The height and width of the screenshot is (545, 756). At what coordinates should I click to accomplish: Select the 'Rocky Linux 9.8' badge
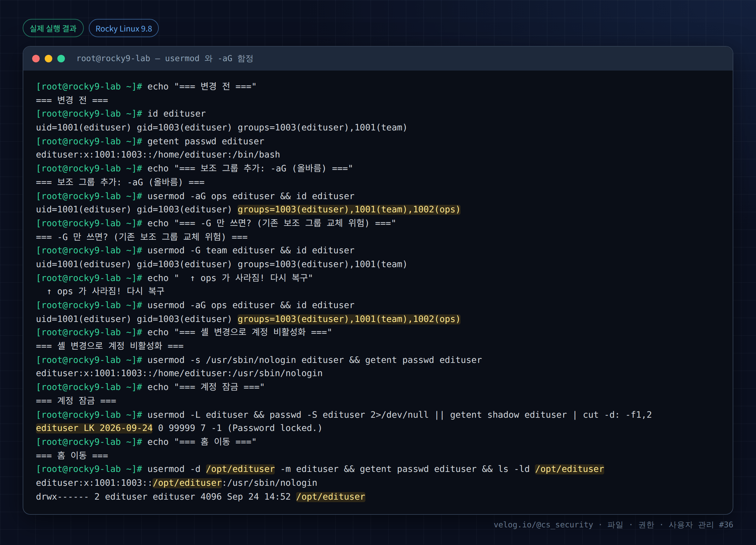click(124, 28)
